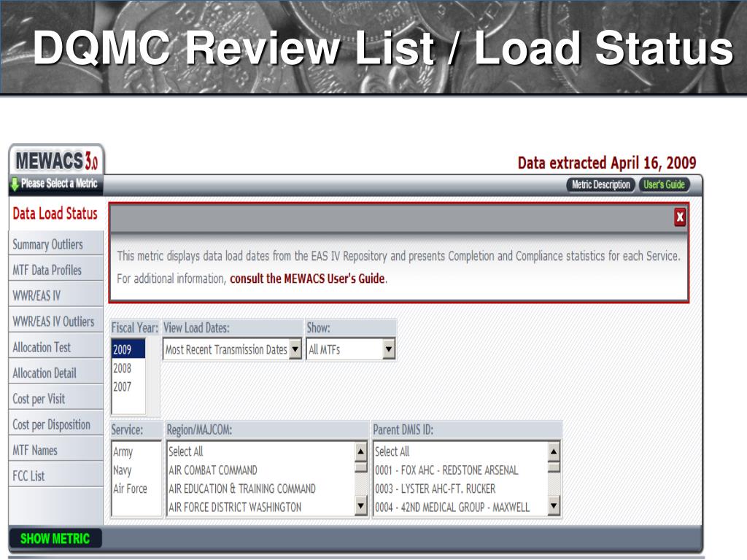Select AIR EDUCATION & TRAINING COMMAND region
The image size is (747, 560).
point(261,489)
